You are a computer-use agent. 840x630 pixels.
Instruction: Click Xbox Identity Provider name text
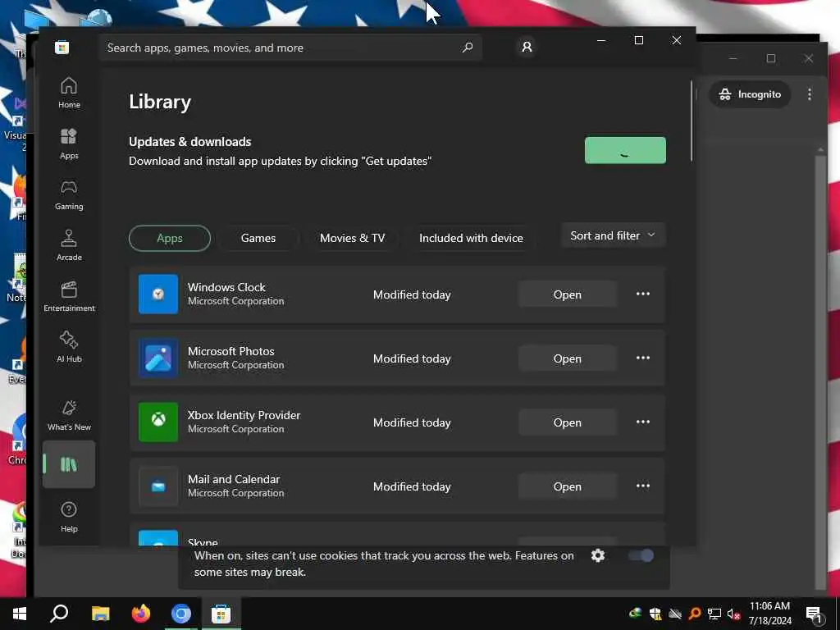[244, 415]
